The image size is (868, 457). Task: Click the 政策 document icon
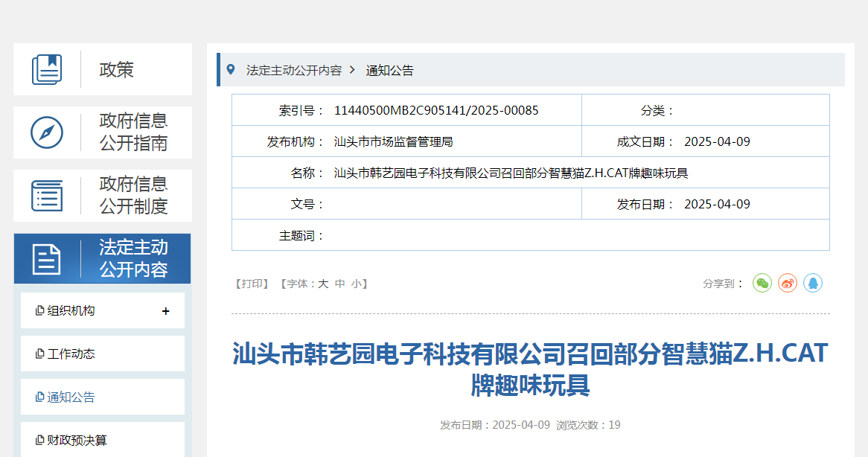click(47, 70)
